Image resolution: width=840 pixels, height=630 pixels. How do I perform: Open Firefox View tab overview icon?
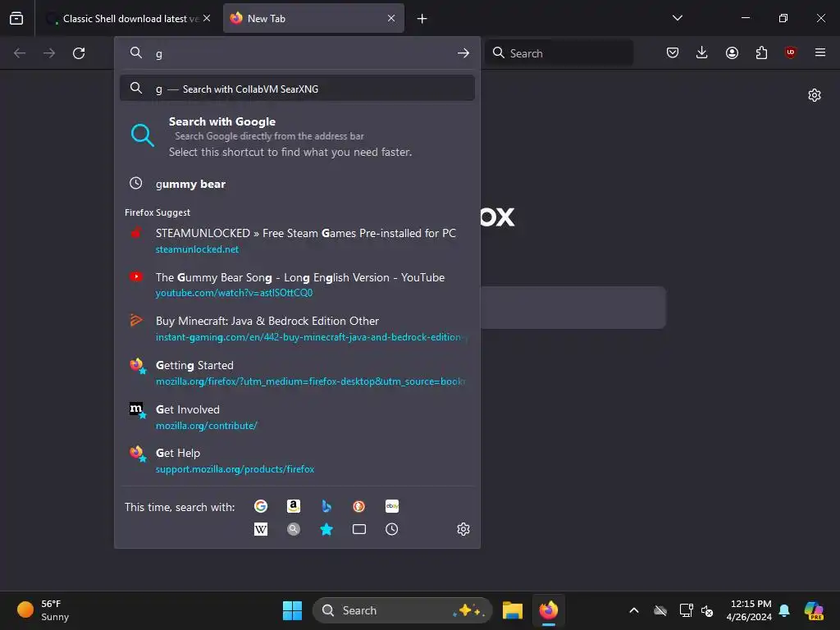coord(16,18)
